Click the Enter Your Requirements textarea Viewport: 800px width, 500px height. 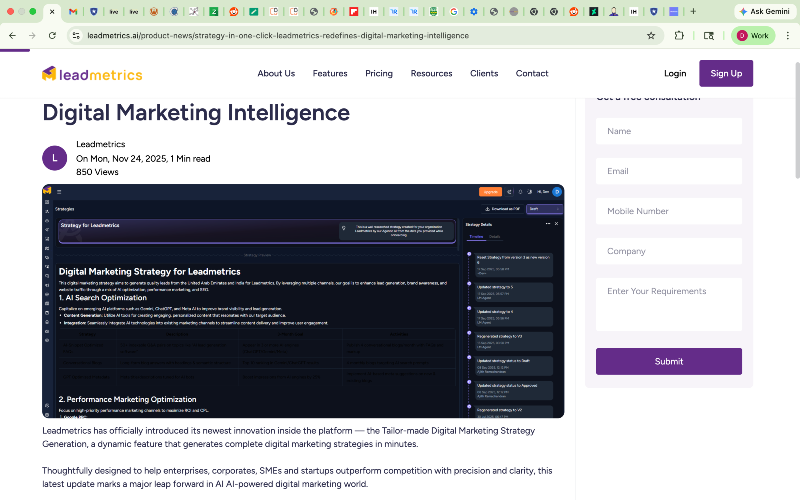pos(669,305)
